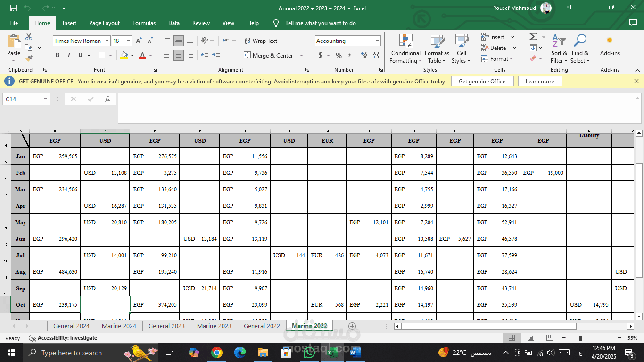The width and height of the screenshot is (644, 362).
Task: Open the Marine 2023 sheet tab
Action: (214, 326)
